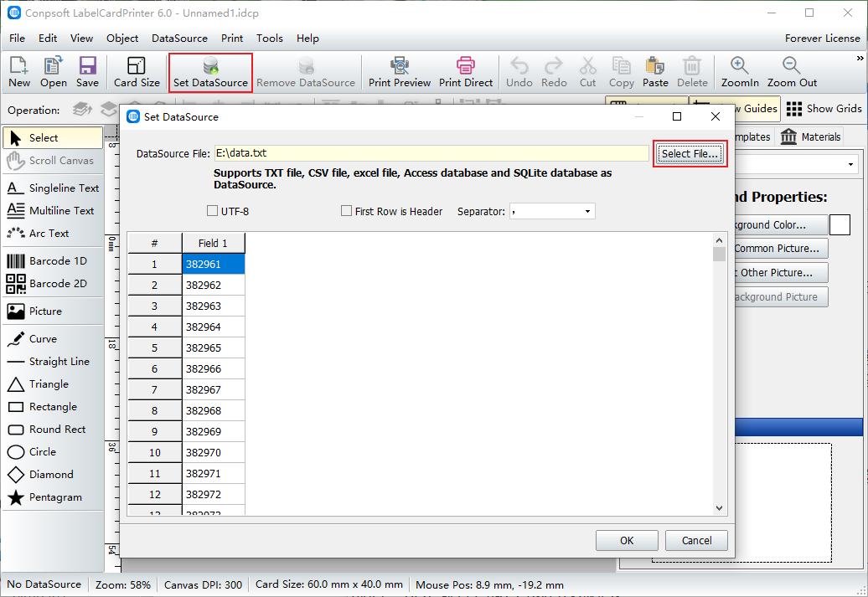Click Cancel in Set DataSource dialog
Image resolution: width=868 pixels, height=597 pixels.
pyautogui.click(x=696, y=541)
